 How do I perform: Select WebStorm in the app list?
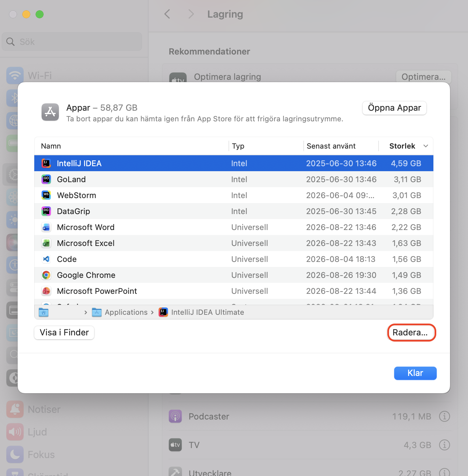pyautogui.click(x=234, y=195)
